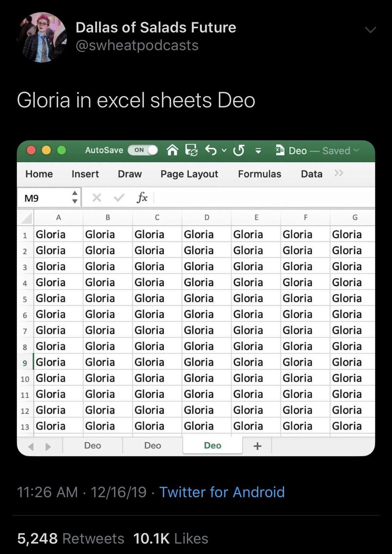Open the @swheatpodcasts profile handle
Viewport: 392px width, 554px height.
pos(137,46)
